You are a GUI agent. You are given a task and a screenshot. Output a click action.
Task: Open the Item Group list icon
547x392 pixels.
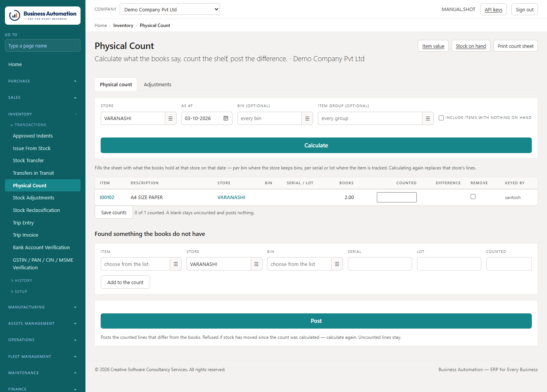pos(428,119)
